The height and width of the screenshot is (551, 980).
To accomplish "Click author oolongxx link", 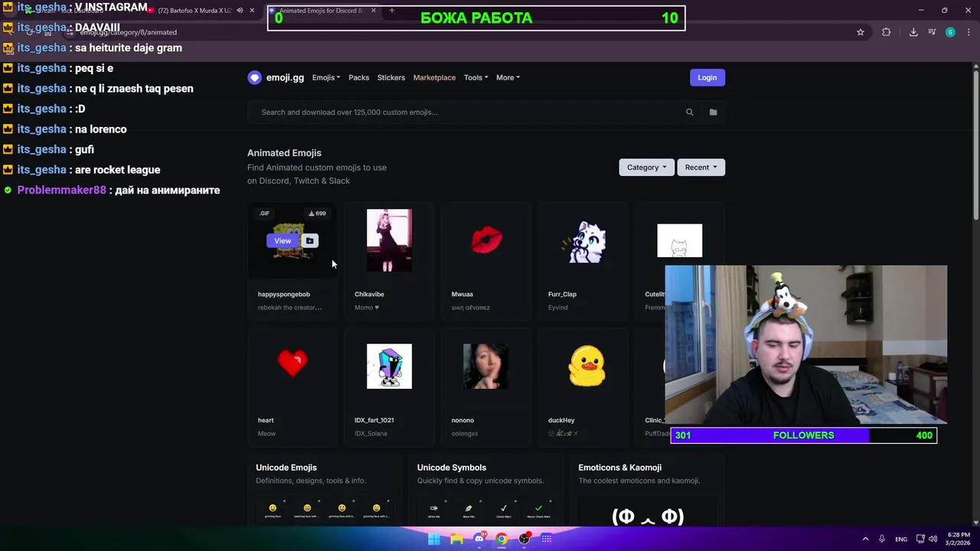I will coord(465,433).
